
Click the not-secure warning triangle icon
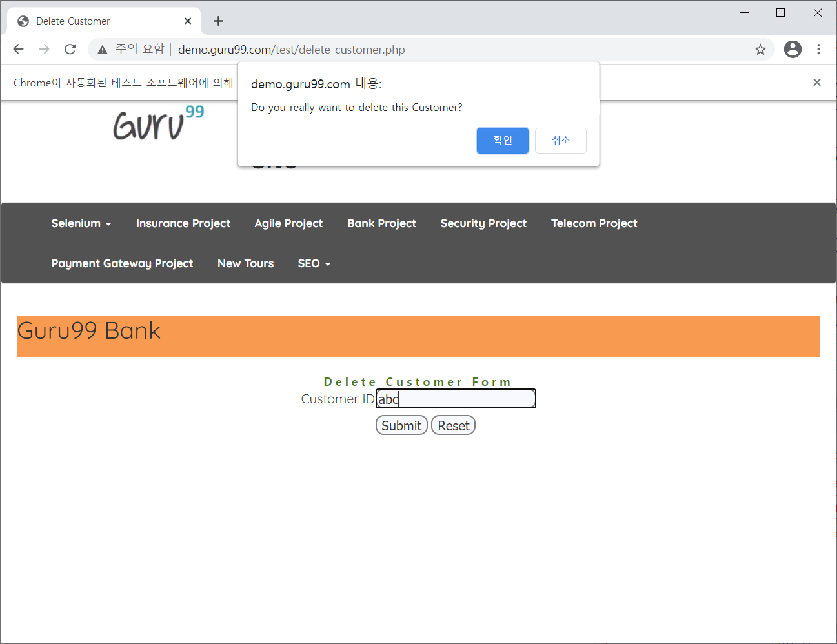tap(102, 50)
